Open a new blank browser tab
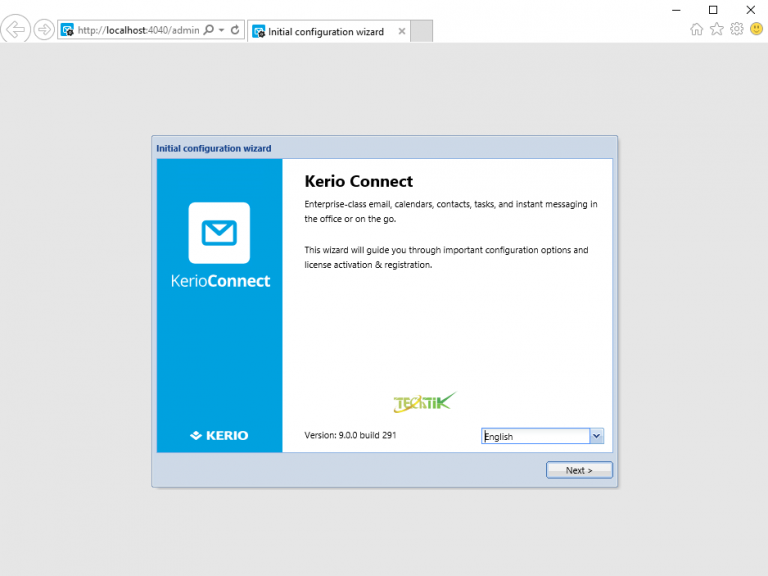The image size is (768, 576). pyautogui.click(x=422, y=31)
